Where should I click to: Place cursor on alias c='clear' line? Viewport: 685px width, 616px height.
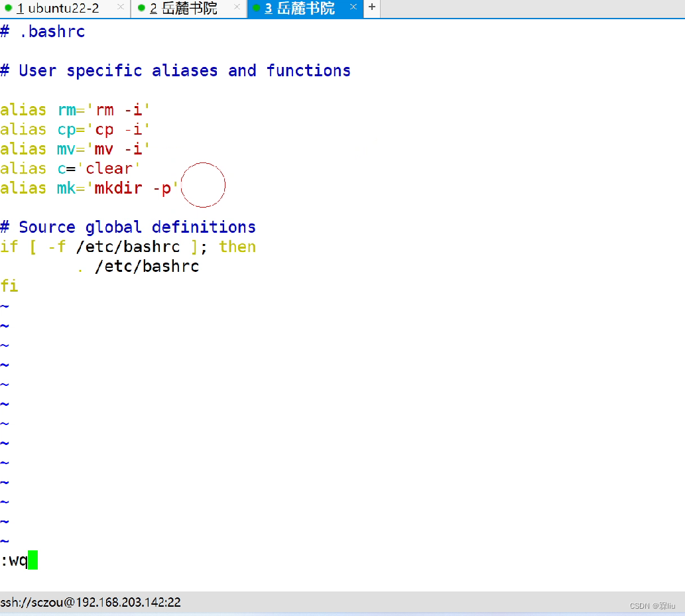[70, 168]
